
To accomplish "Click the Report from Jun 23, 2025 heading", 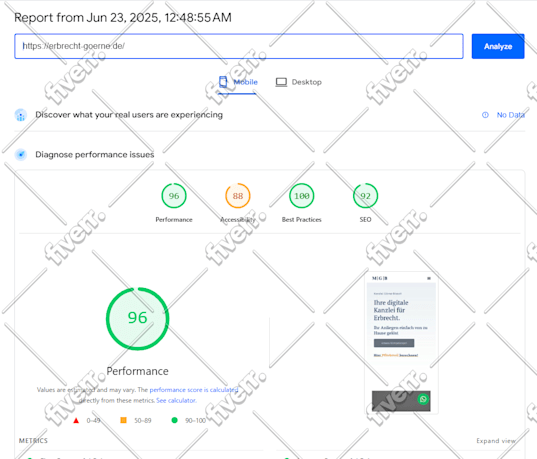I will pyautogui.click(x=123, y=17).
